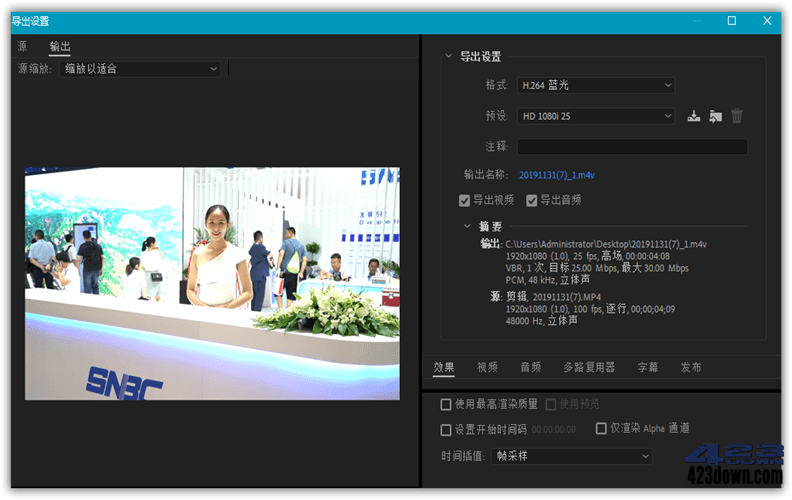
Task: Enable 使用最高渲染质量 checkbox
Action: (446, 404)
